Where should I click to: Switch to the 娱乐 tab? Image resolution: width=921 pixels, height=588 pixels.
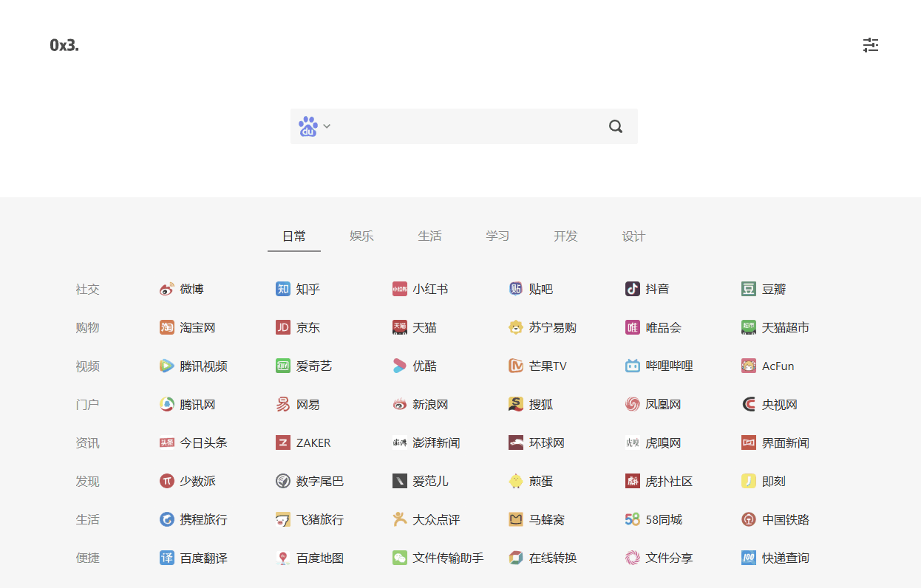(362, 236)
